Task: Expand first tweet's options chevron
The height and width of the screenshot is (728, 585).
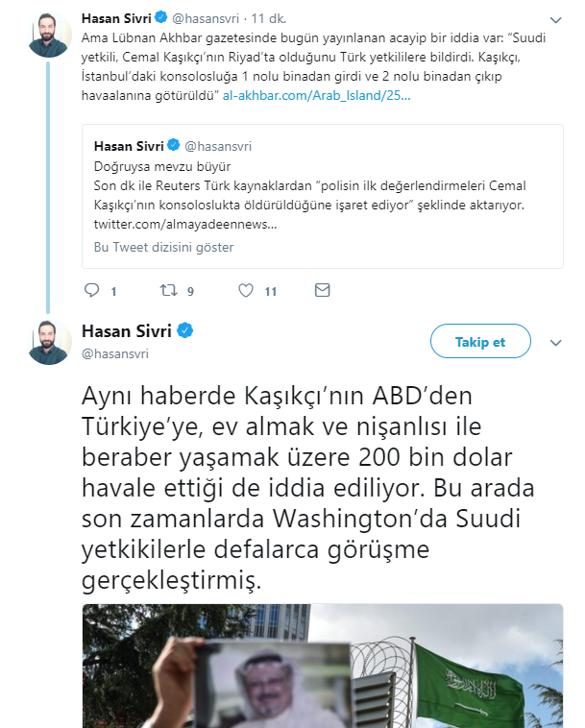Action: point(555,19)
